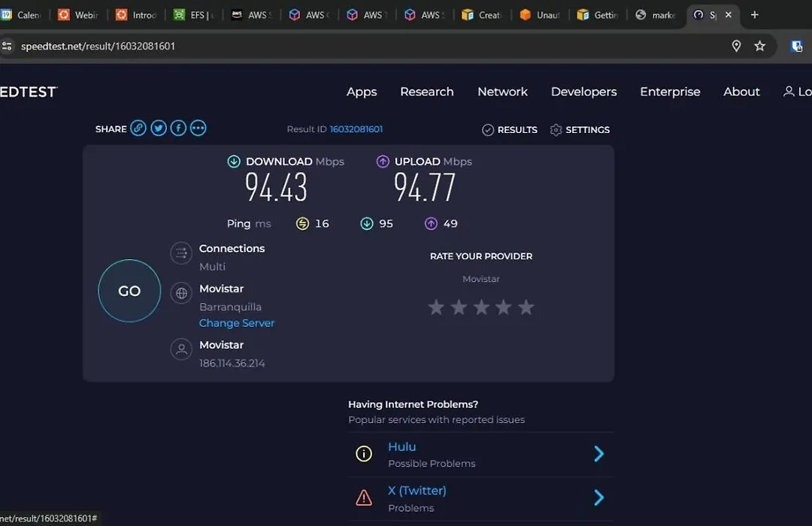Click the location pin icon in address bar
This screenshot has width=812, height=526.
(x=736, y=46)
